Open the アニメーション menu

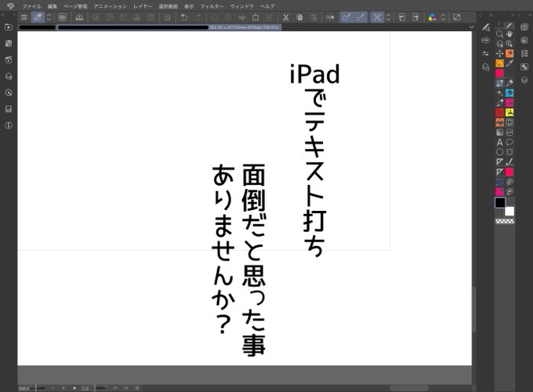[x=111, y=6]
